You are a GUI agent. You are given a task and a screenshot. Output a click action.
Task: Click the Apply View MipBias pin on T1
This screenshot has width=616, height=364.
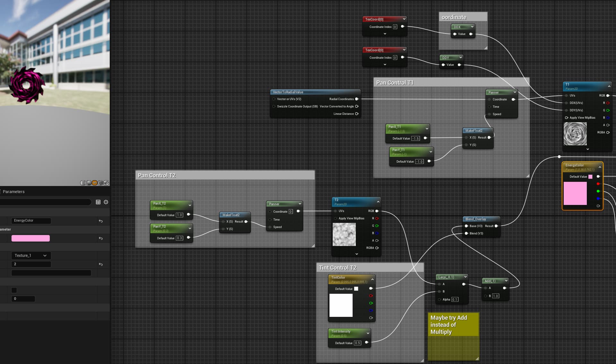pyautogui.click(x=567, y=118)
